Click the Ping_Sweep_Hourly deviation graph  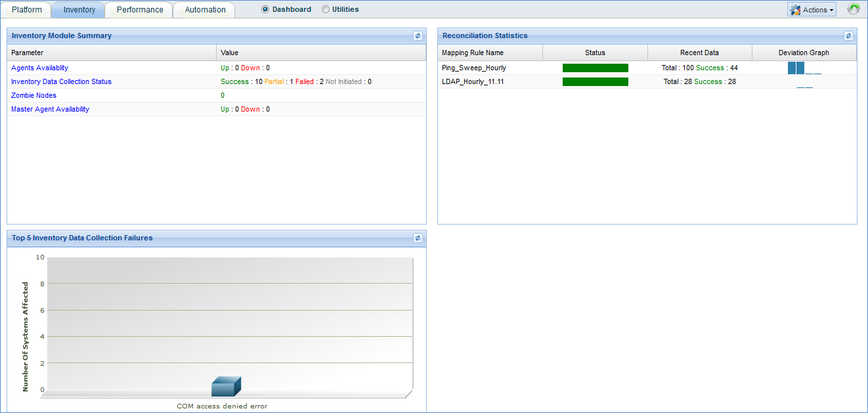[x=804, y=68]
